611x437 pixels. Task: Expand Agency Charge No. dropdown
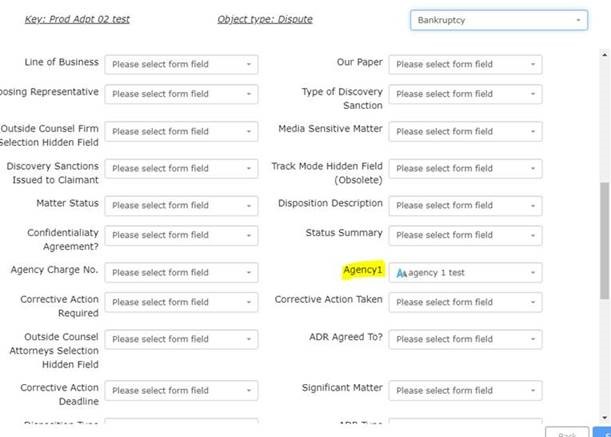point(182,272)
